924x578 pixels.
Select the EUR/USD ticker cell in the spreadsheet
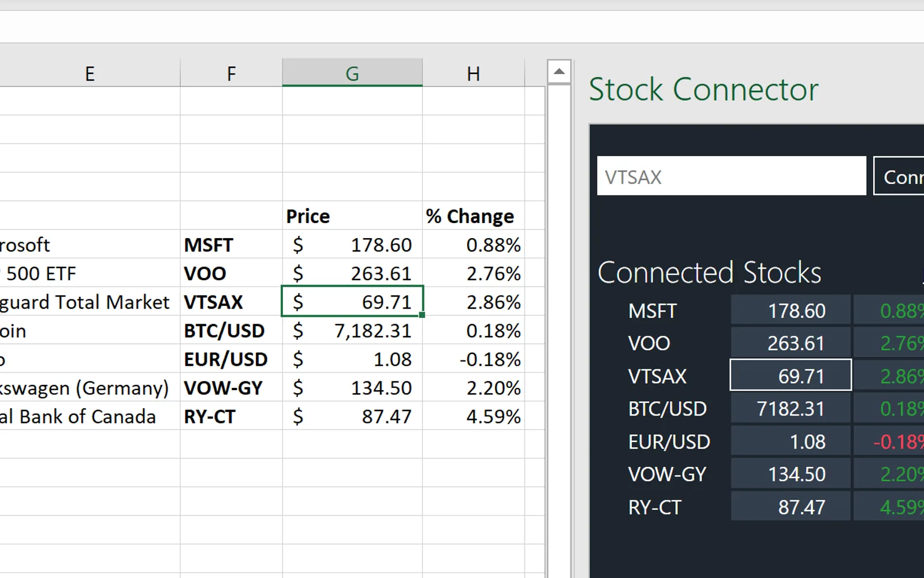pos(231,359)
